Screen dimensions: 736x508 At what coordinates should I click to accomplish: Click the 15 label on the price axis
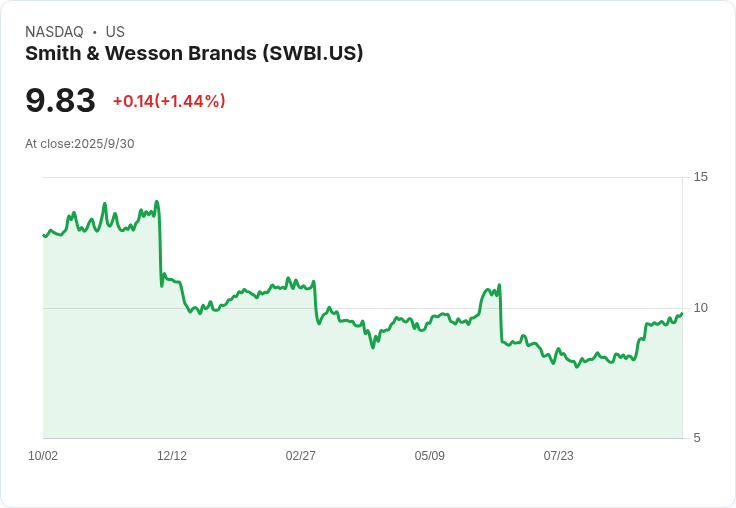click(701, 177)
